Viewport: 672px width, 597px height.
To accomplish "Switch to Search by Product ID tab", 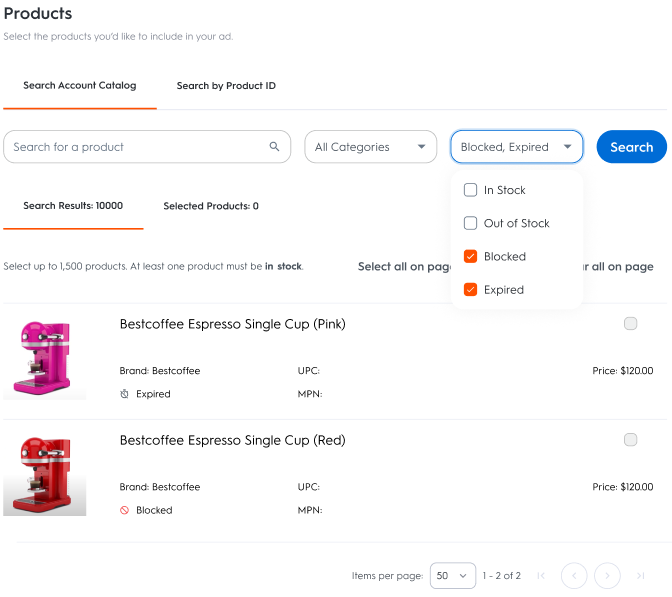I will point(226,86).
